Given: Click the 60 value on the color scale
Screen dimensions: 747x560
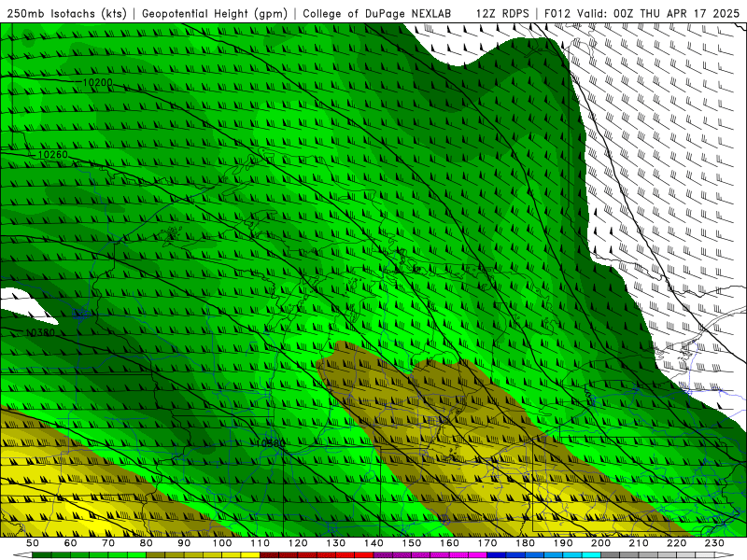Looking at the screenshot, I should click(71, 543).
